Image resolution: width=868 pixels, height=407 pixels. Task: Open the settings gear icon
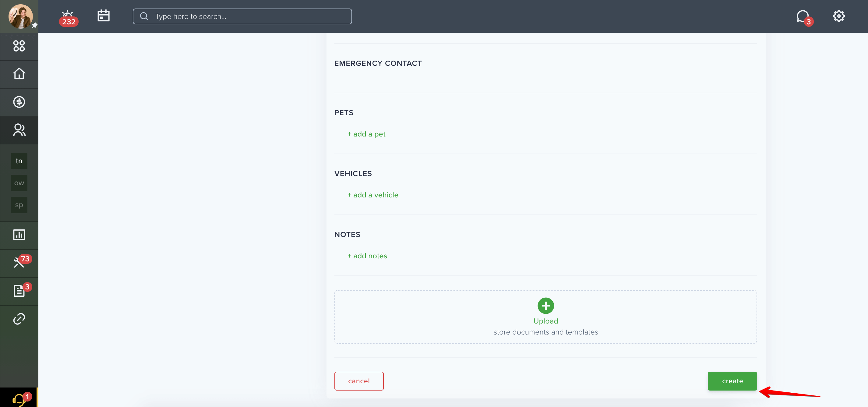(839, 16)
